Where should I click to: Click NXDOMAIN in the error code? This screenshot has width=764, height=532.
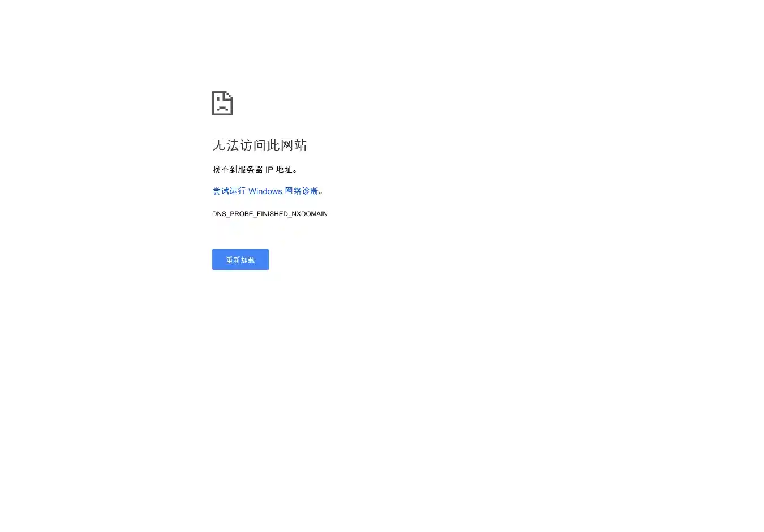310,214
